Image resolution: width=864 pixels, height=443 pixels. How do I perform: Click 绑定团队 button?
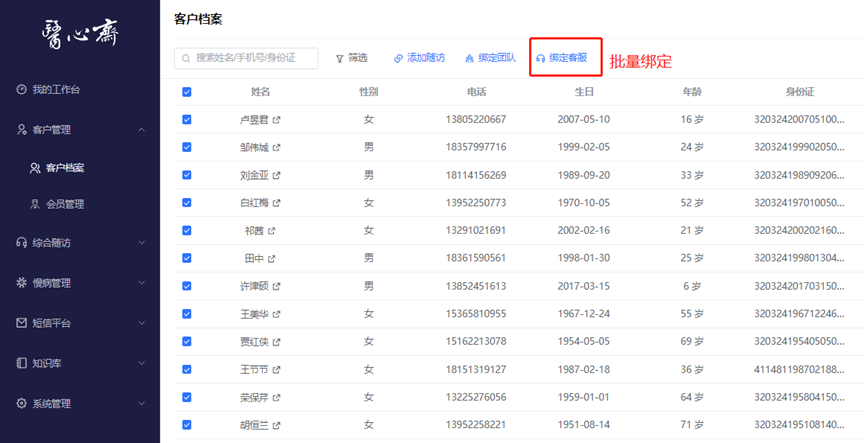click(490, 58)
